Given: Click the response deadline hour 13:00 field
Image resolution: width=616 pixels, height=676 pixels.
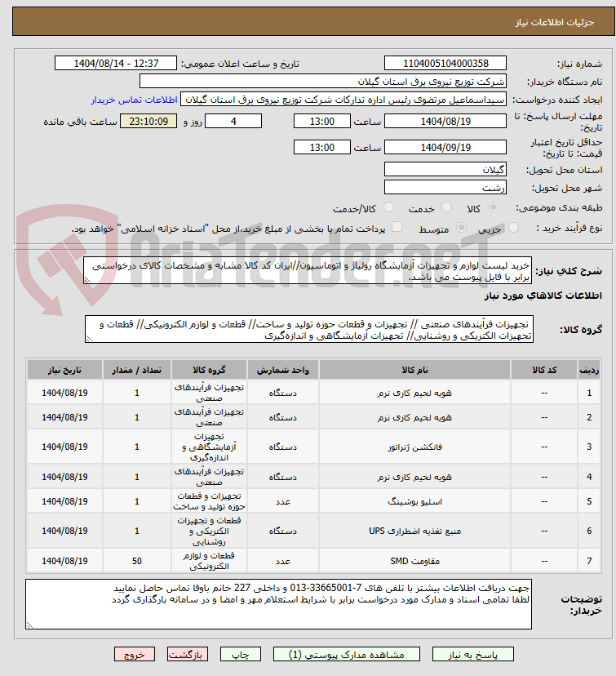Looking at the screenshot, I should pyautogui.click(x=321, y=121).
